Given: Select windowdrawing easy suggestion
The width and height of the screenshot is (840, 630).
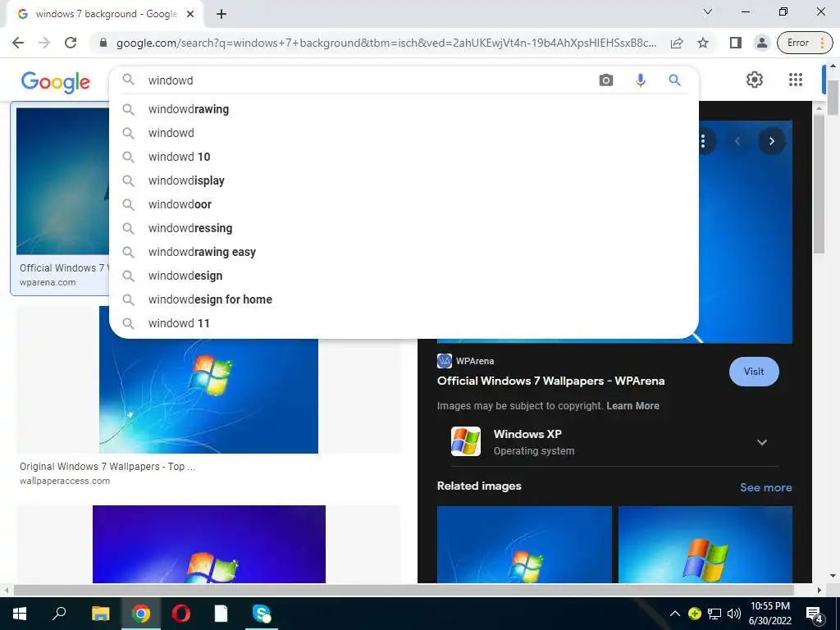Looking at the screenshot, I should click(x=404, y=252).
